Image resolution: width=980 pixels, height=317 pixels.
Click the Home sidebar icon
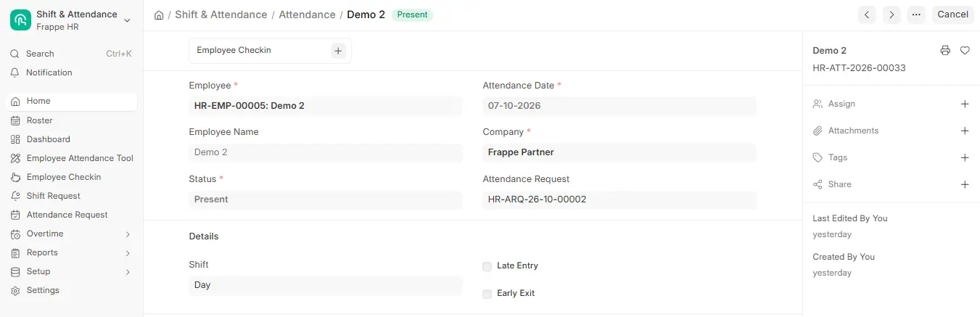pos(16,102)
